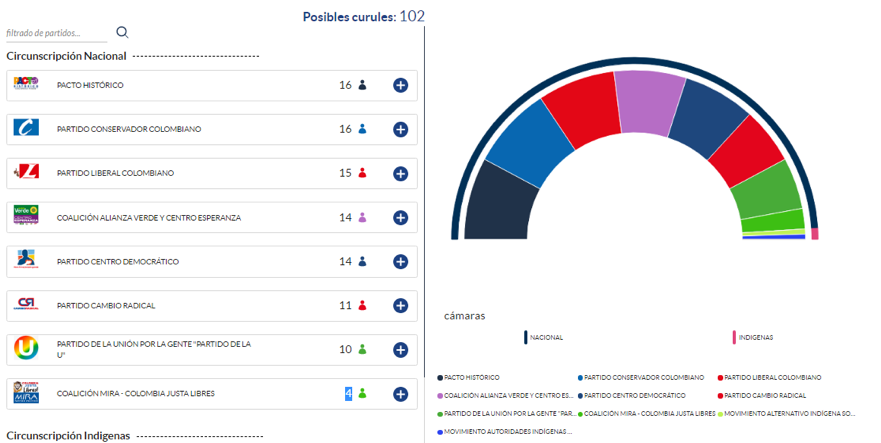Click seat count 10 for Partido de la U

[345, 349]
